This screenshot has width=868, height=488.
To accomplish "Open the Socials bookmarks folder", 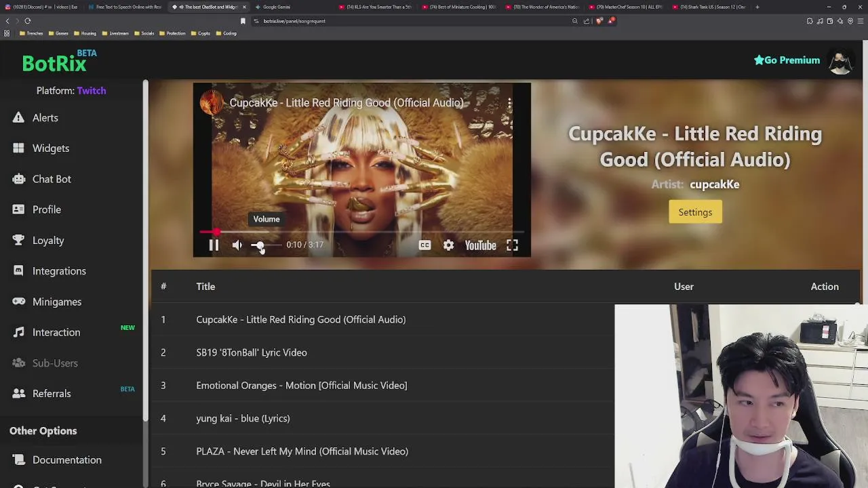I will click(144, 33).
